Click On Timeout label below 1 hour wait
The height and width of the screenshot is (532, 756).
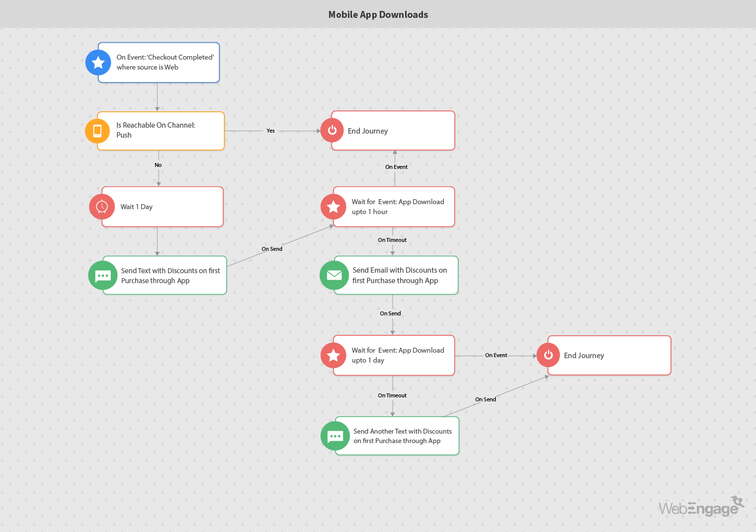tap(392, 240)
